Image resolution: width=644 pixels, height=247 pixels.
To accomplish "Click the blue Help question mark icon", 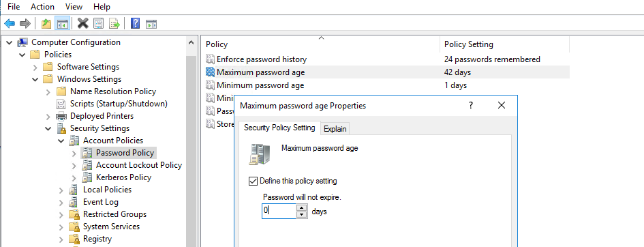I will pos(135,23).
